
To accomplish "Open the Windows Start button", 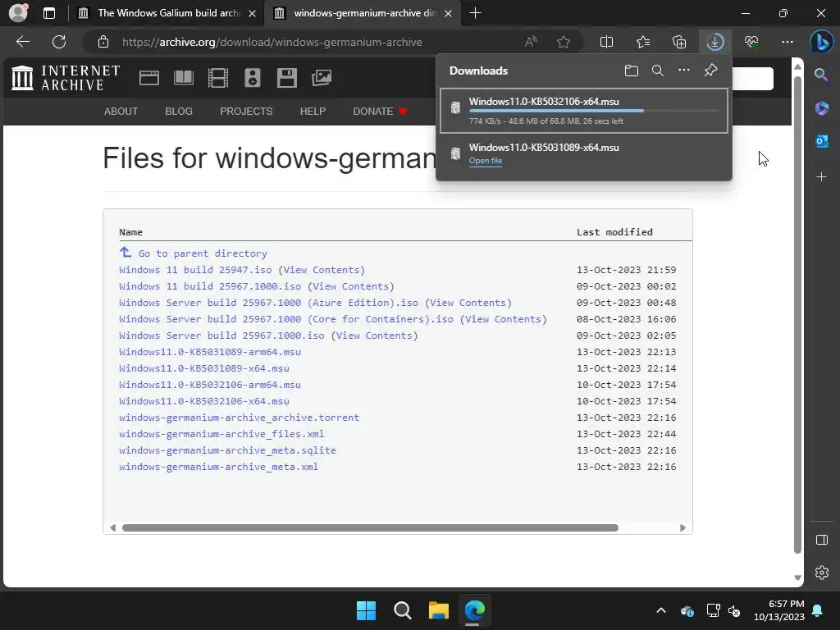I will tap(367, 610).
